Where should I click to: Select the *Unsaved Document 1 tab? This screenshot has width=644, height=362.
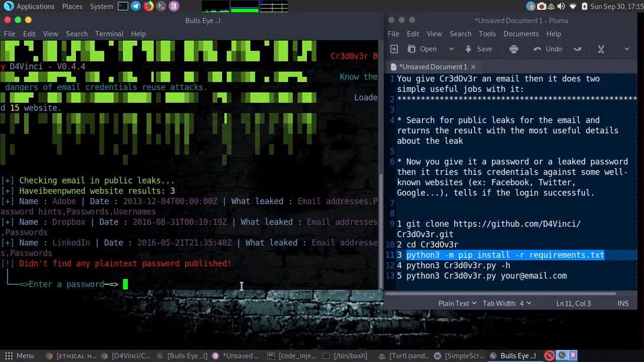(433, 66)
